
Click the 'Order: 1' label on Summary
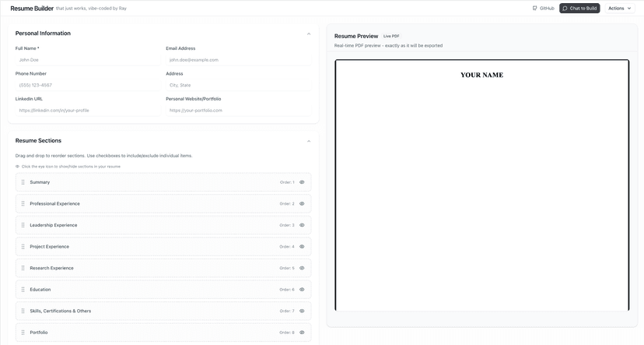coord(287,182)
